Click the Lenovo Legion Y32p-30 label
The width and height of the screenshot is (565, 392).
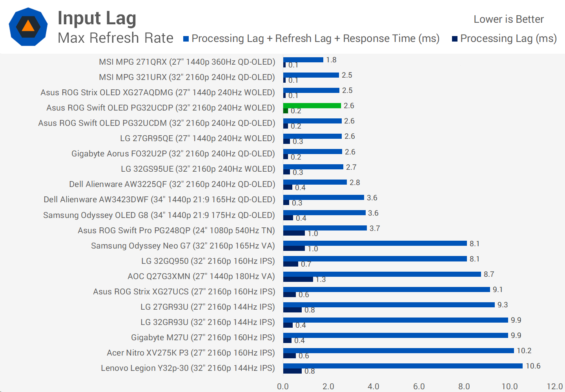coord(188,368)
